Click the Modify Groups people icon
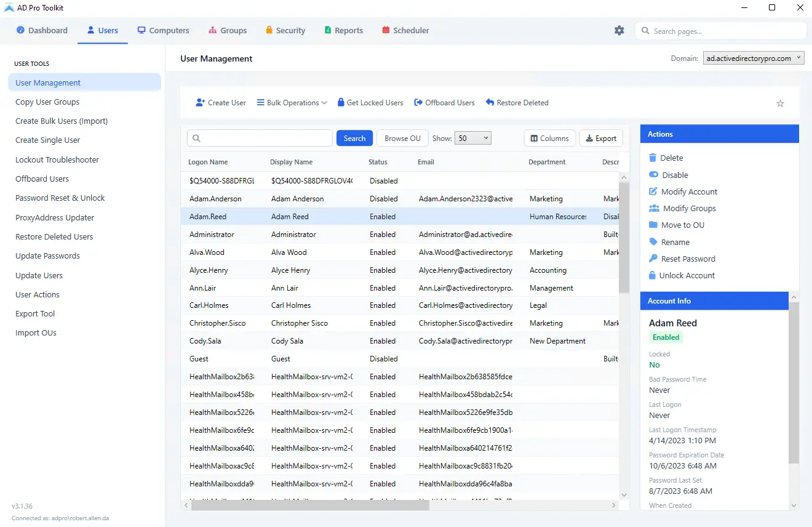Viewport: 812px width, 527px height. point(654,208)
